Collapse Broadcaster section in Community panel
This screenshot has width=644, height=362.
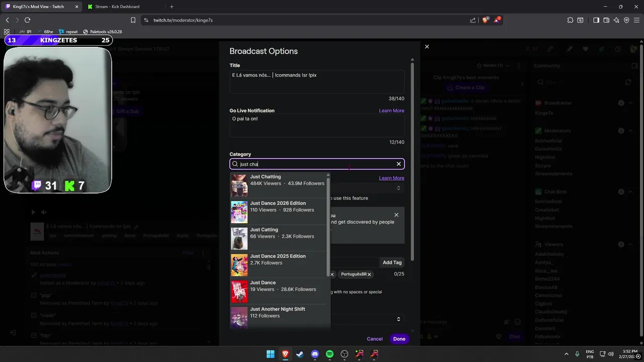[630, 103]
